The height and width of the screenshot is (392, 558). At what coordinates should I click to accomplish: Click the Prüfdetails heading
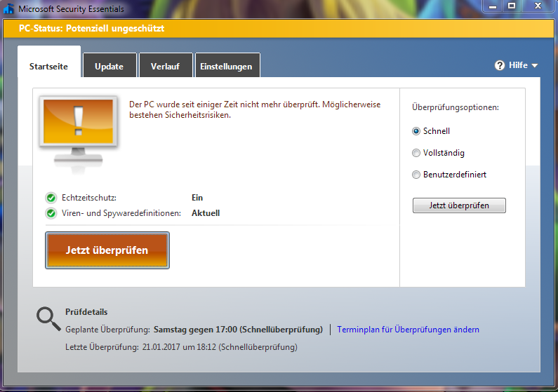(86, 312)
